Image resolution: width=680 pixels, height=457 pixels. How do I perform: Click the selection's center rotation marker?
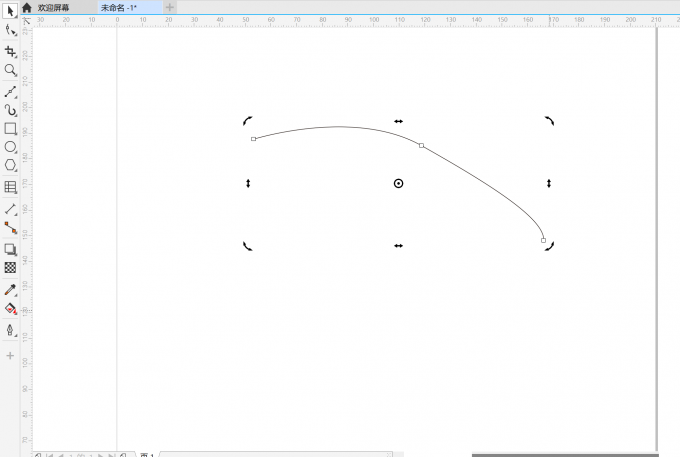tap(398, 183)
